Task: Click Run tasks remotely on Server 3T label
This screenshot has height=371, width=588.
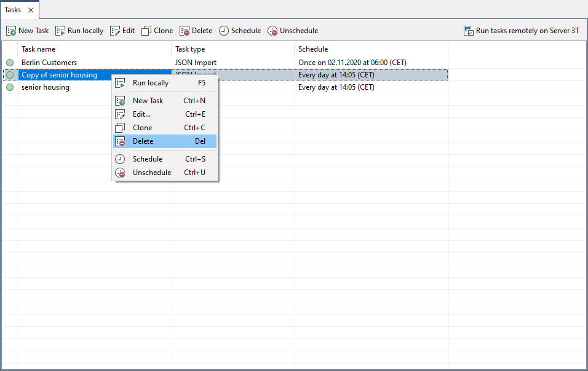Action: tap(528, 31)
